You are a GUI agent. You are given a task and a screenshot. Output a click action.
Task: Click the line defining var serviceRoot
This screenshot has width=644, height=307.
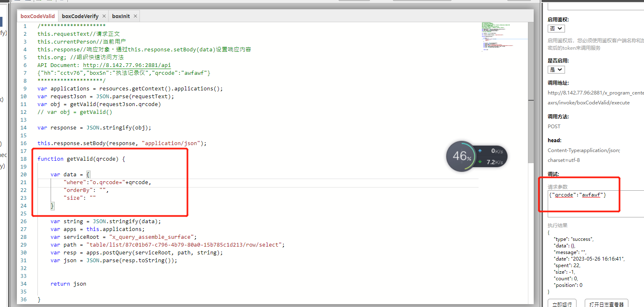point(124,237)
